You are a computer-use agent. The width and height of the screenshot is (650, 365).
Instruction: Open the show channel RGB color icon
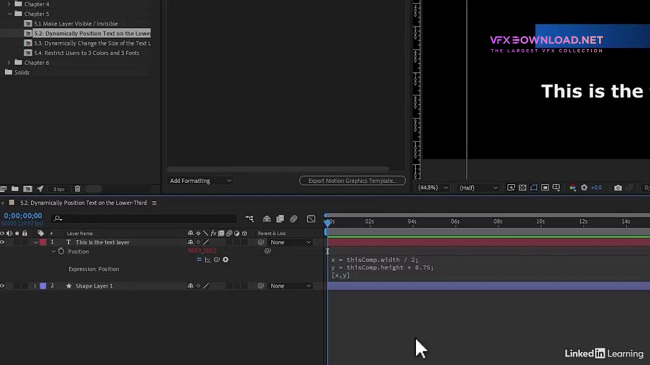click(572, 188)
